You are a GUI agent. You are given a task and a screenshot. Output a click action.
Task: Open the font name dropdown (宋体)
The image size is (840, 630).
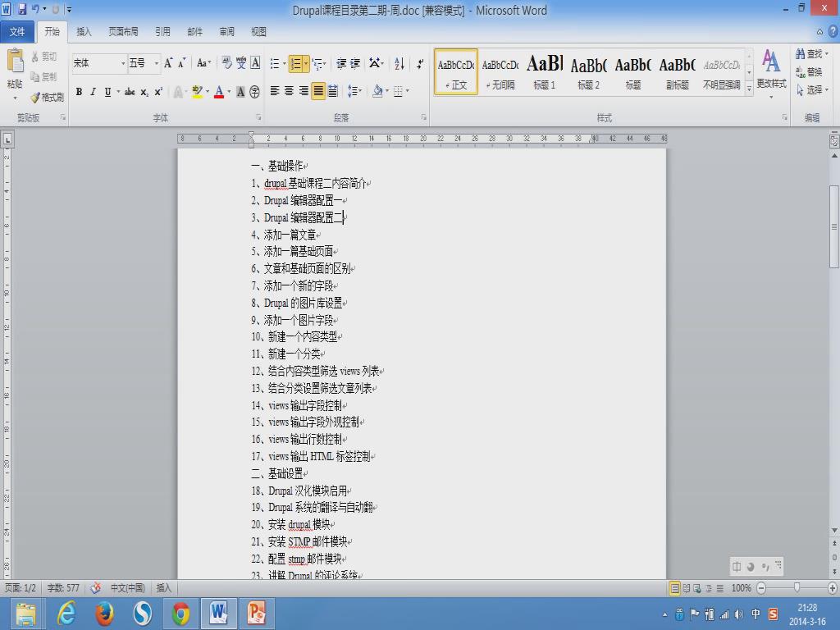pos(123,63)
